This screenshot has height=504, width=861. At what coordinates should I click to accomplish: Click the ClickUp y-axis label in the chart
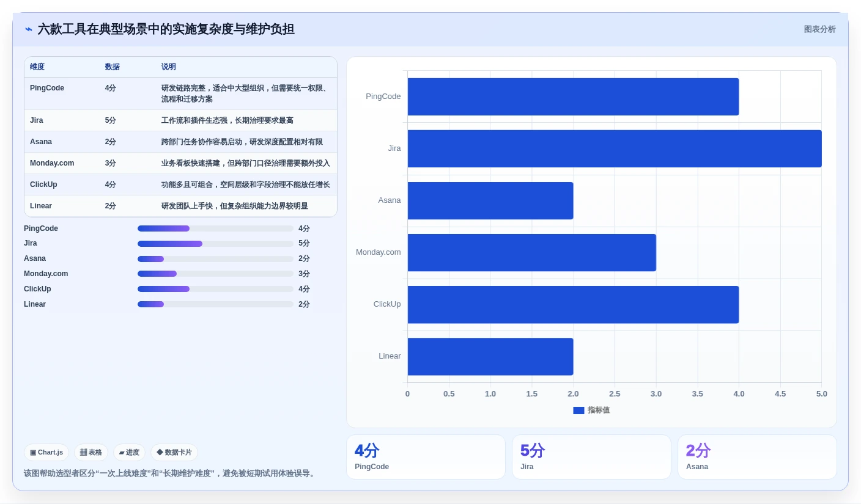coord(387,304)
